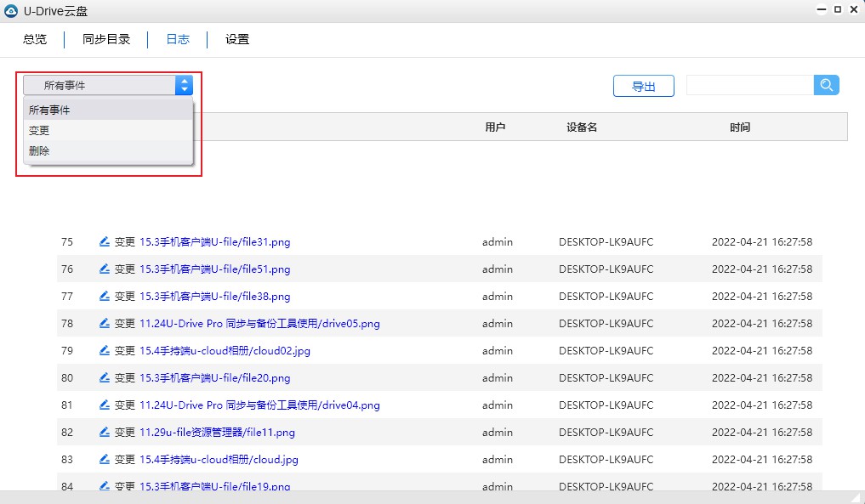Open the 所有事件 event filter dropdown
Image resolution: width=865 pixels, height=504 pixels.
click(x=107, y=85)
